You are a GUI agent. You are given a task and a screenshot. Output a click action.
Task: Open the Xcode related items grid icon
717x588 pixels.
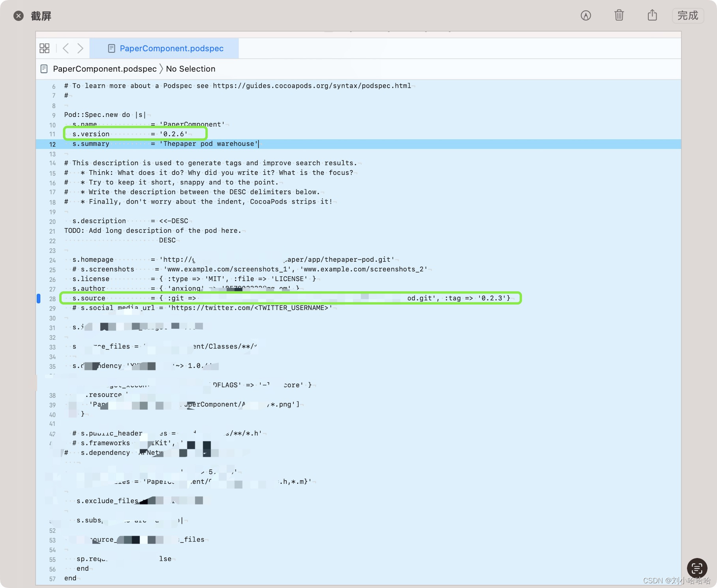[x=45, y=48]
